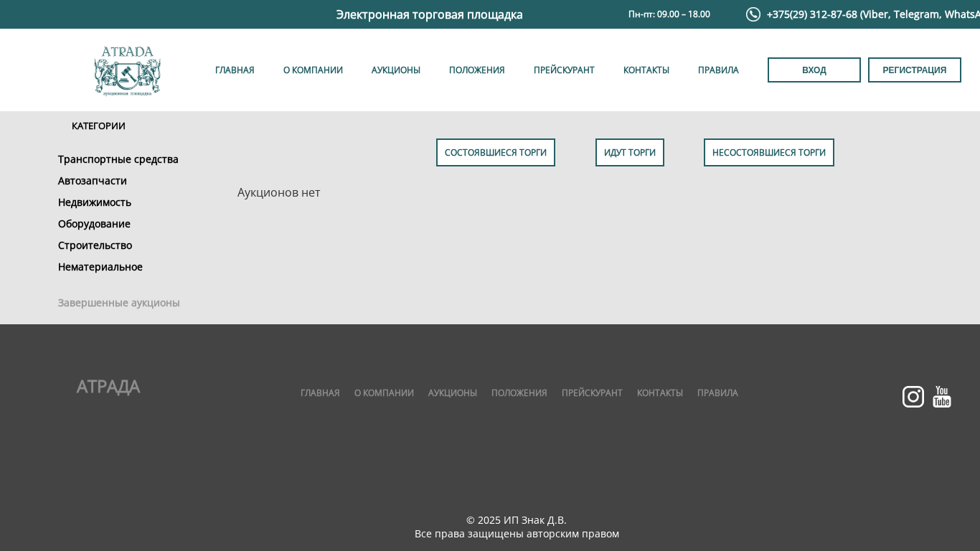980x551 pixels.
Task: Click the АТРАДА footer logo
Action: coord(108,387)
